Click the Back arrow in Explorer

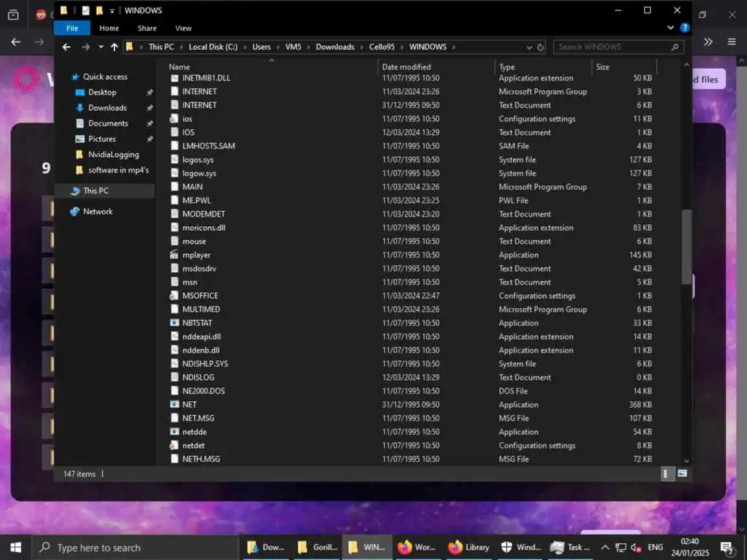67,47
